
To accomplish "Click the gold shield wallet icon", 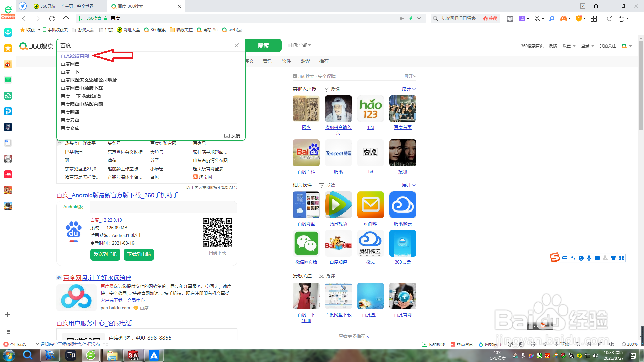I will (x=579, y=19).
